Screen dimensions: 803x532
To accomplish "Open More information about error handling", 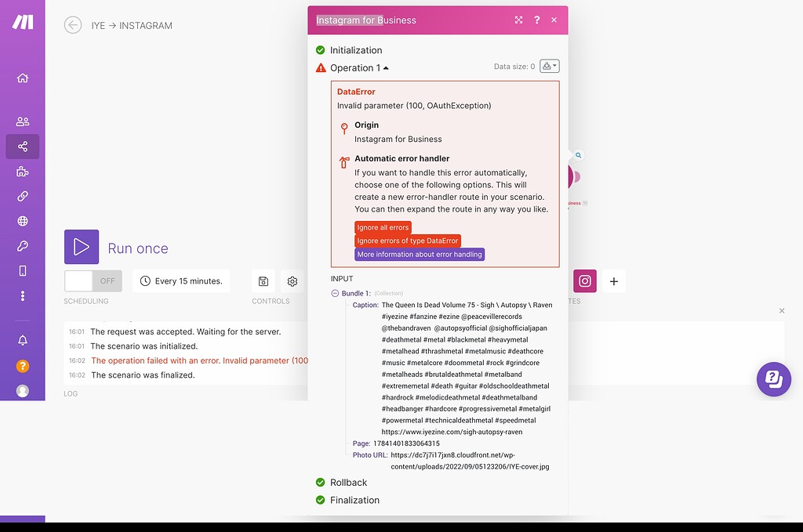I will click(420, 254).
